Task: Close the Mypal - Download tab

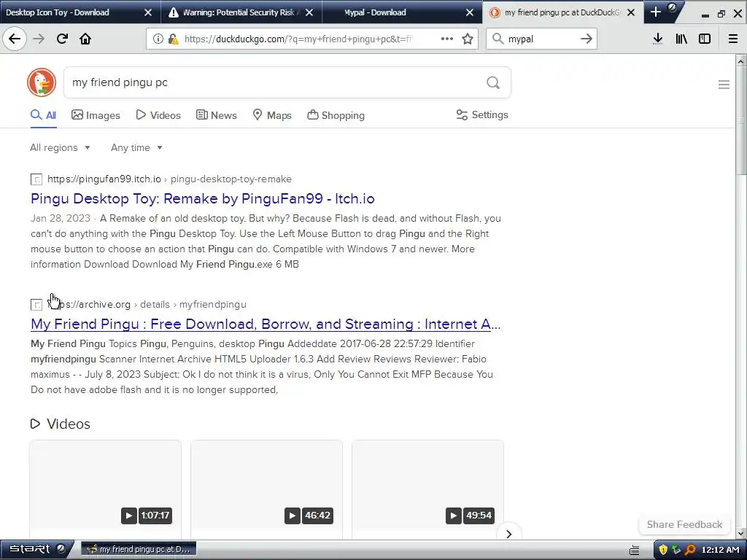Action: tap(470, 12)
